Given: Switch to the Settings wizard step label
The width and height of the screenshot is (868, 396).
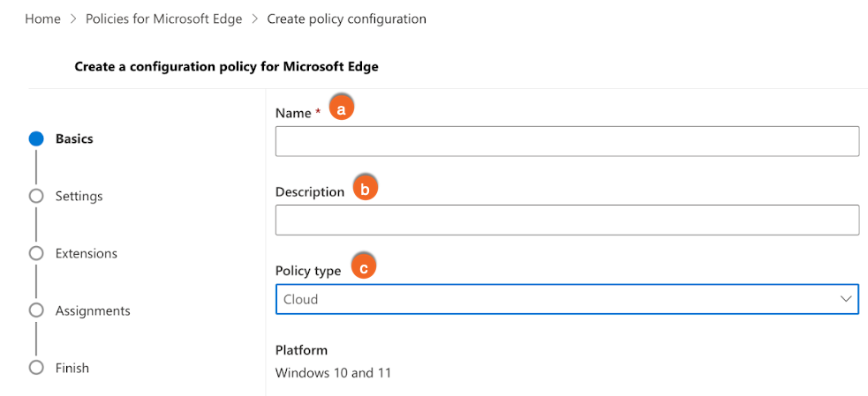Looking at the screenshot, I should click(79, 196).
